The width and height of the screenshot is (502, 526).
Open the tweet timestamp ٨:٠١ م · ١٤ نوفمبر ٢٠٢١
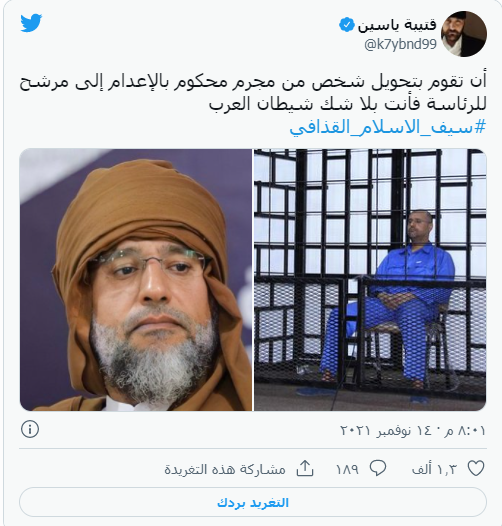coord(413,430)
